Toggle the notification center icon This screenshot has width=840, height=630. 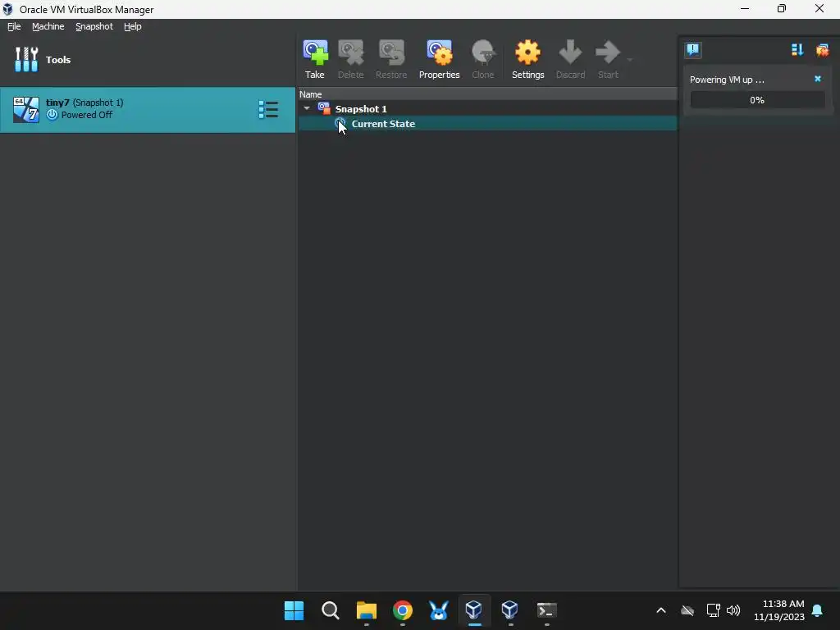(x=693, y=50)
